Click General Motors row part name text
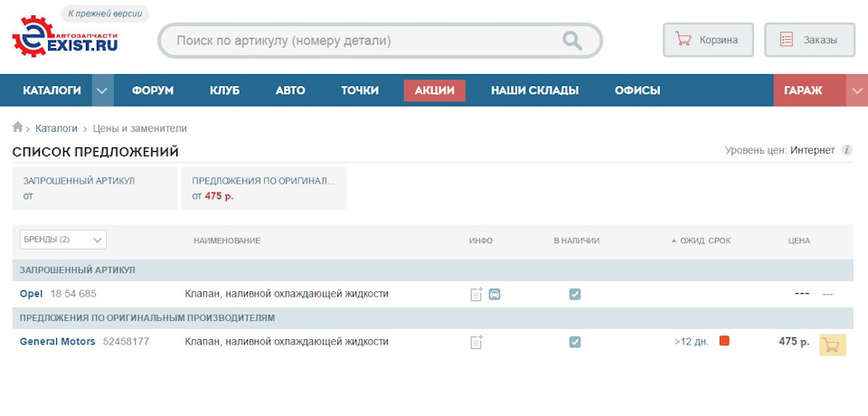 [287, 342]
